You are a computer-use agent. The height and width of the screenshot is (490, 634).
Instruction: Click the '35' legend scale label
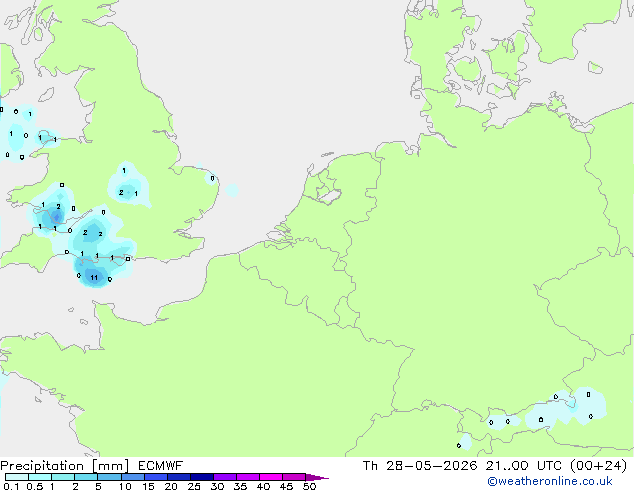click(240, 486)
